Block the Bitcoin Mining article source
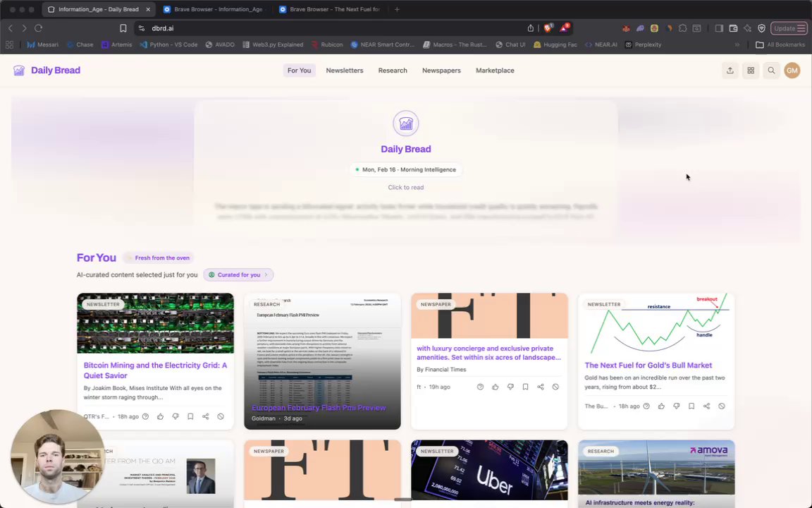 point(221,416)
